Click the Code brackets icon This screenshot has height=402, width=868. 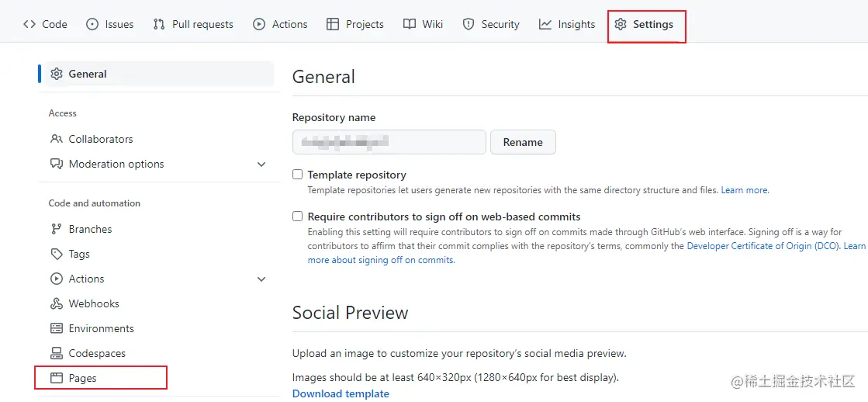[x=29, y=24]
